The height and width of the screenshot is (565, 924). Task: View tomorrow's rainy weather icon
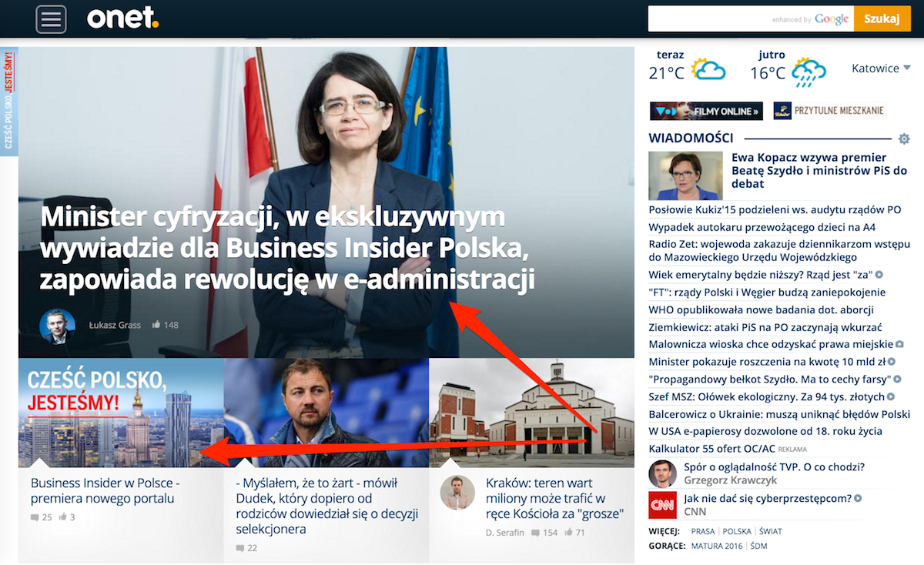tap(808, 72)
